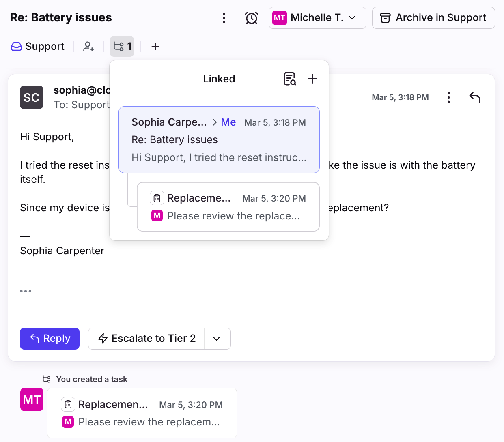Expand the trimmed content ellipsis
This screenshot has height=442, width=504.
(26, 291)
